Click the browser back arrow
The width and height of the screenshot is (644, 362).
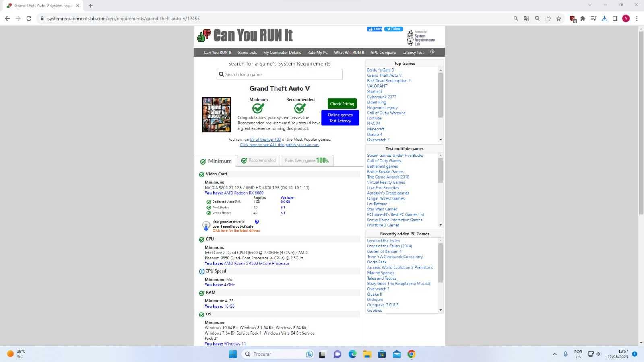pos(7,19)
